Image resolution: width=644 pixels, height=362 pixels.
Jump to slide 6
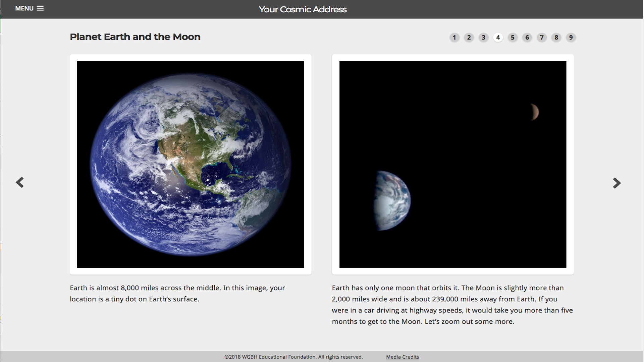(x=527, y=38)
